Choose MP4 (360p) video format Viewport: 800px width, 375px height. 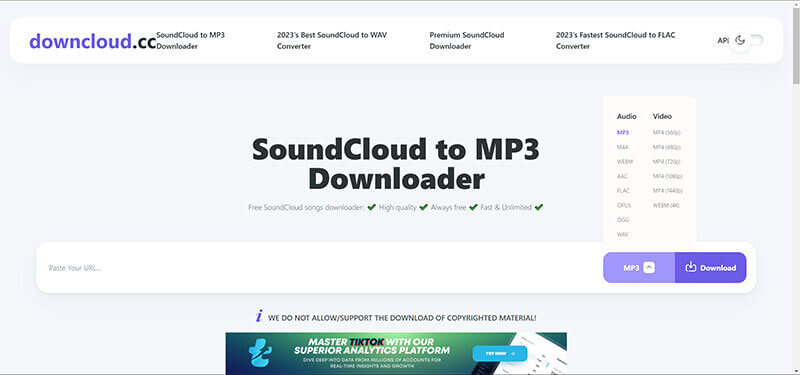click(666, 133)
